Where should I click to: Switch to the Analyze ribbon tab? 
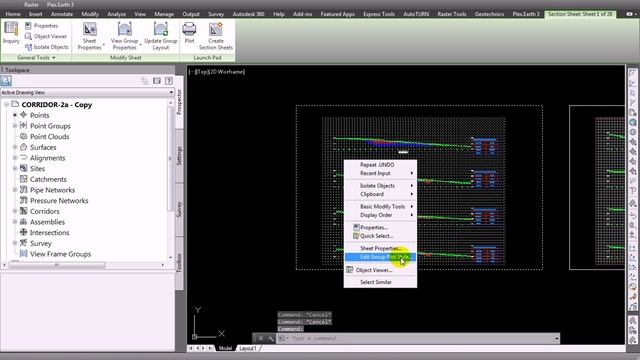116,14
